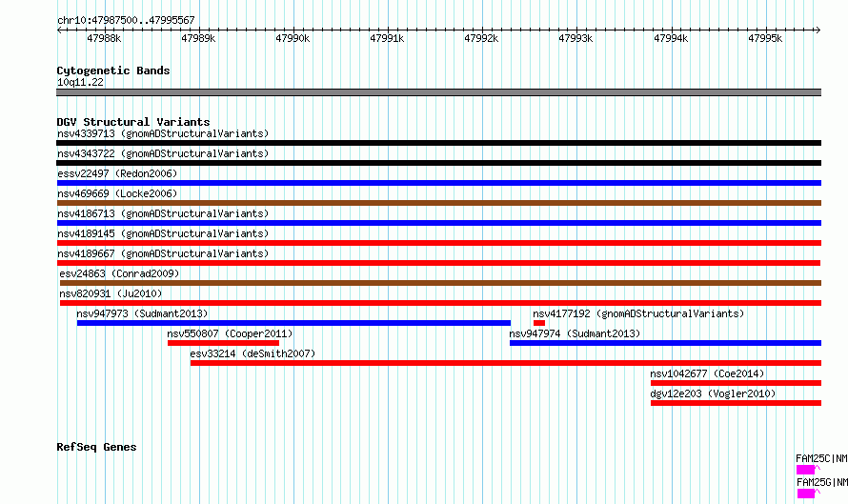Click the gray 10q11.22 cytogenetic band bar

(x=438, y=92)
